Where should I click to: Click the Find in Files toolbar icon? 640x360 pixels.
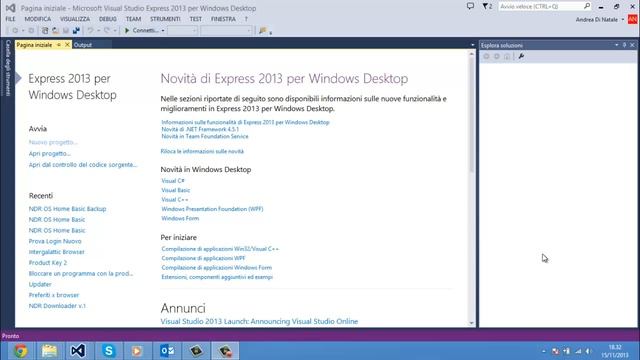[262, 31]
